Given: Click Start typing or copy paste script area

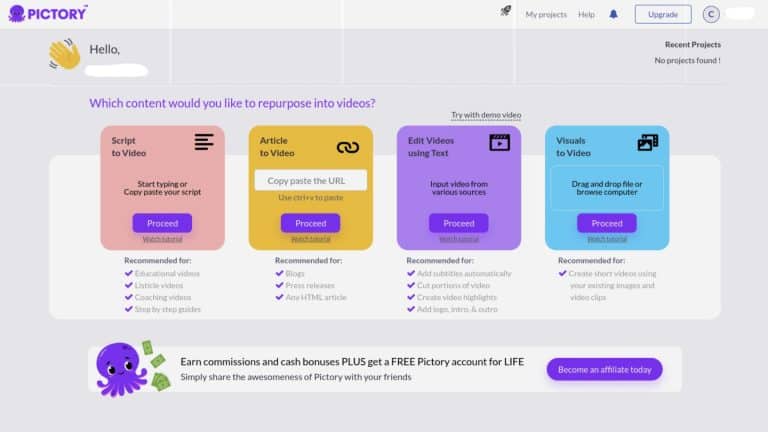Looking at the screenshot, I should (162, 188).
